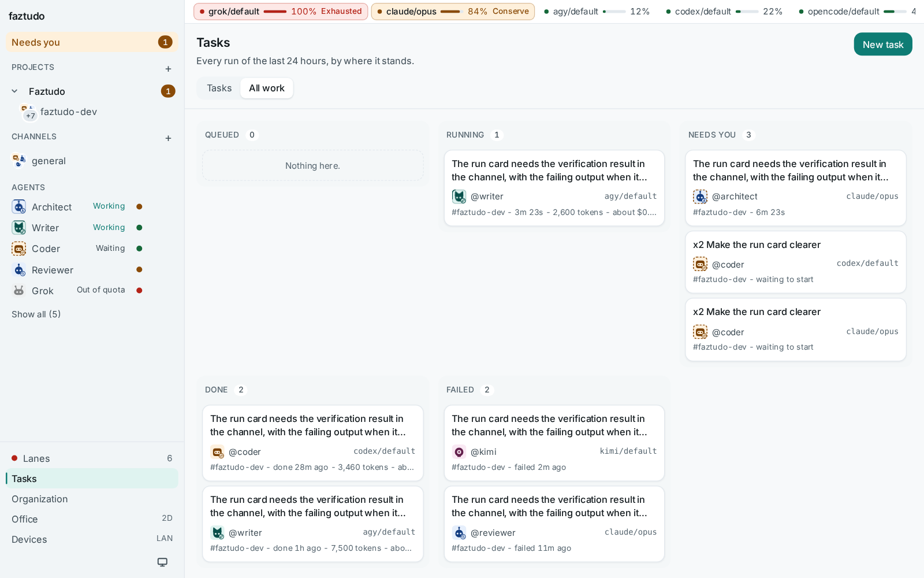Viewport: 924px width, 578px height.
Task: Add a new channel with the plus icon
Action: 168,138
